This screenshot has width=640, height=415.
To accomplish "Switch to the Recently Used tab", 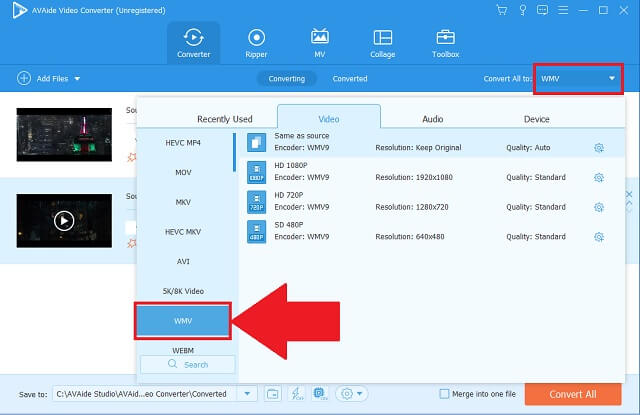I will coord(225,119).
